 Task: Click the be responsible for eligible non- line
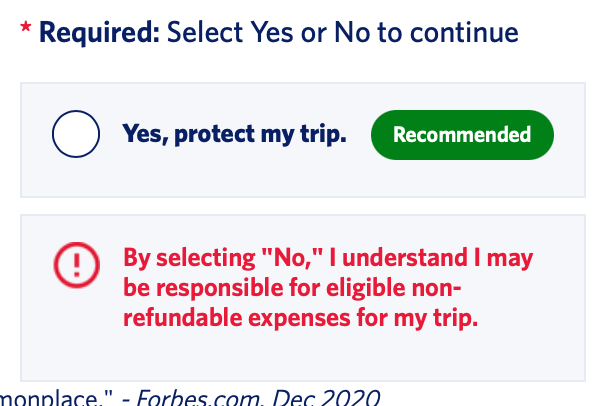point(292,288)
